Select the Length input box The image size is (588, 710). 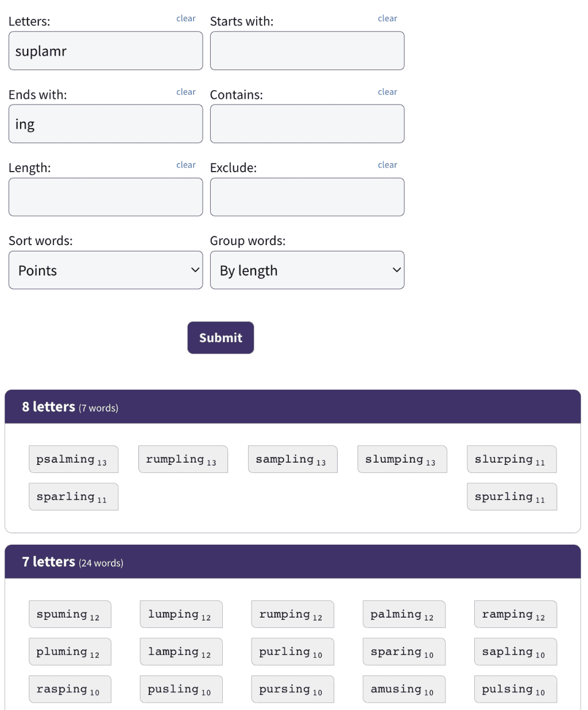pos(106,197)
